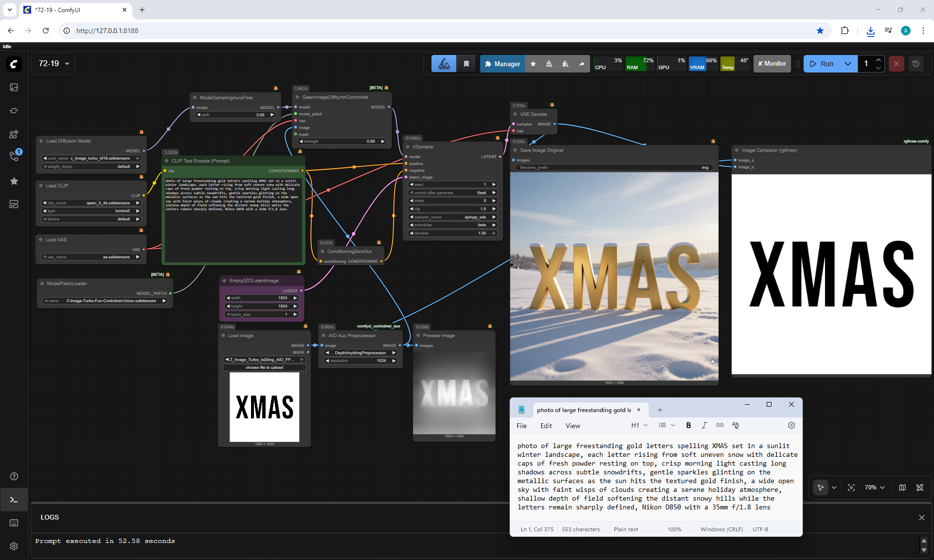Viewport: 934px width, 560px height.
Task: Click the red cancel execution button
Action: [x=896, y=64]
